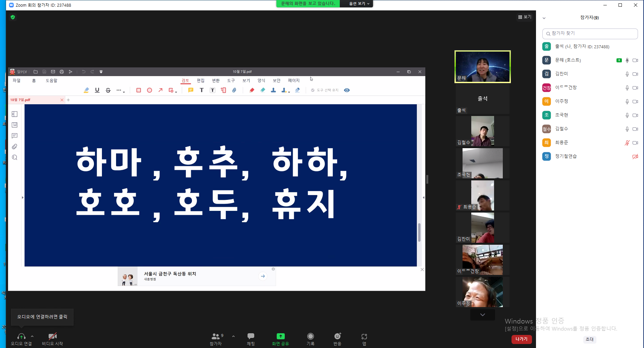Click the red 나가기 leave button

pyautogui.click(x=522, y=339)
